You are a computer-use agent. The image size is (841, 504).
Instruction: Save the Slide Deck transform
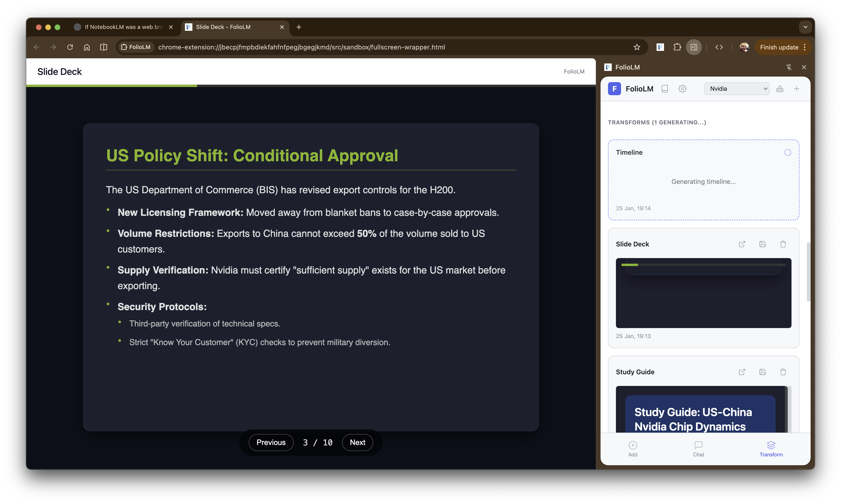[763, 244]
